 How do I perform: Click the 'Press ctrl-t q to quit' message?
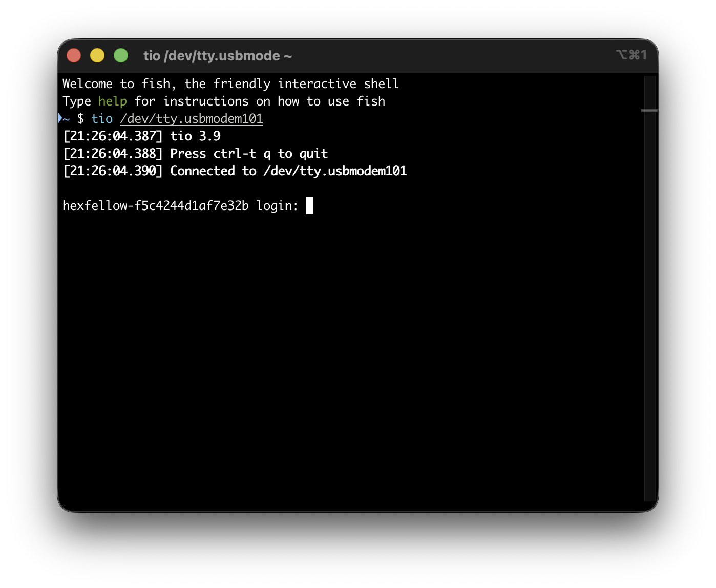249,154
